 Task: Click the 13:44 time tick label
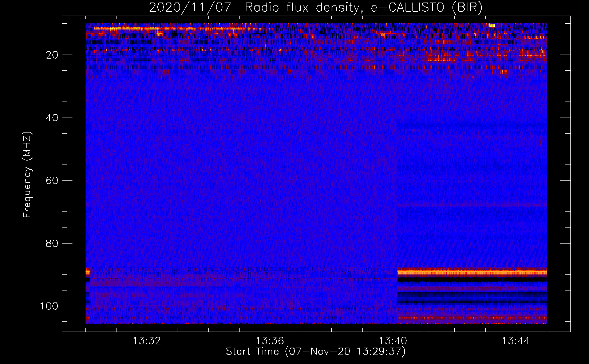516,341
